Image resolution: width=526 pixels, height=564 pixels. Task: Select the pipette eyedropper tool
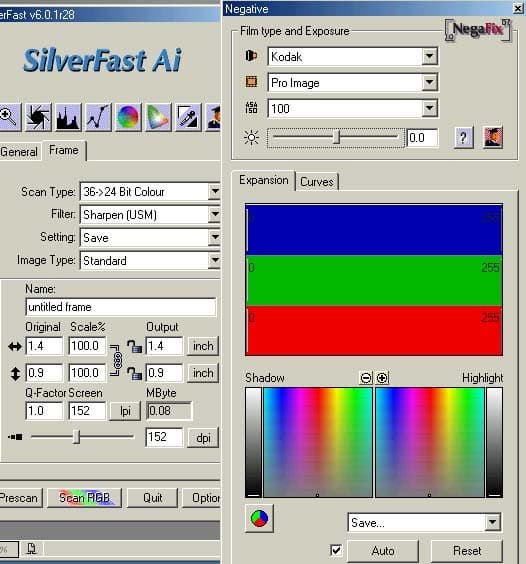(188, 117)
